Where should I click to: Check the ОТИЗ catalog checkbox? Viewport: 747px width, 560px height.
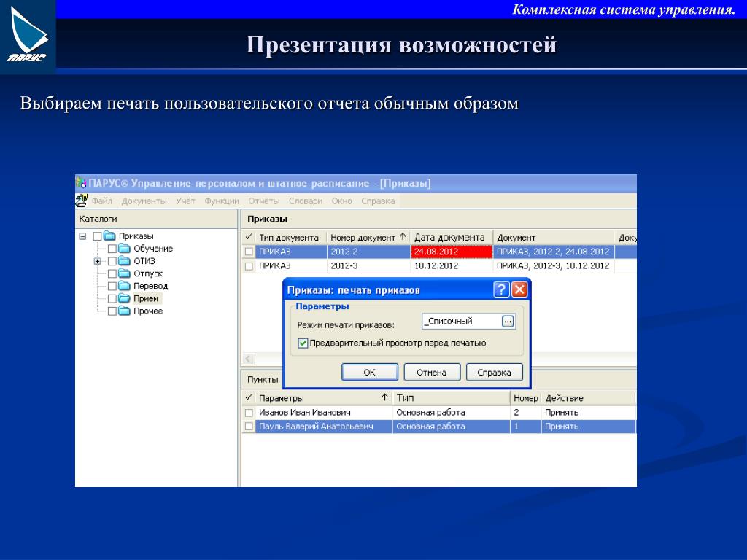[112, 261]
